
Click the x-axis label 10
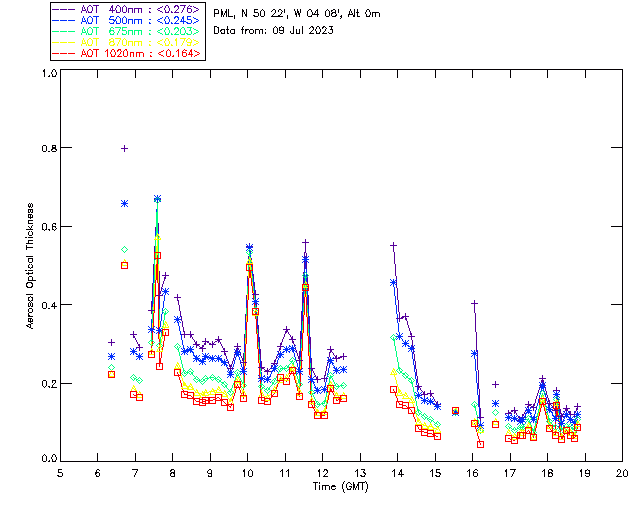(x=247, y=473)
